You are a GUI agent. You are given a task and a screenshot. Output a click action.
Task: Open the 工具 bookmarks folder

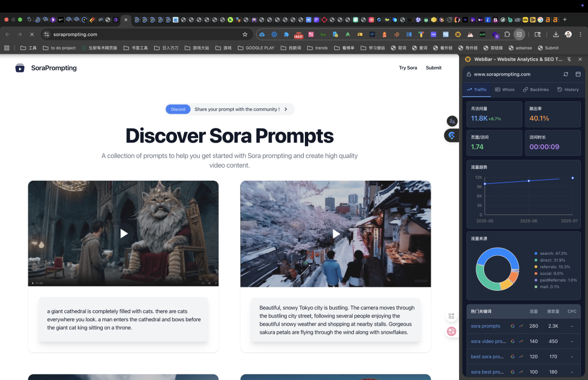tap(28, 48)
